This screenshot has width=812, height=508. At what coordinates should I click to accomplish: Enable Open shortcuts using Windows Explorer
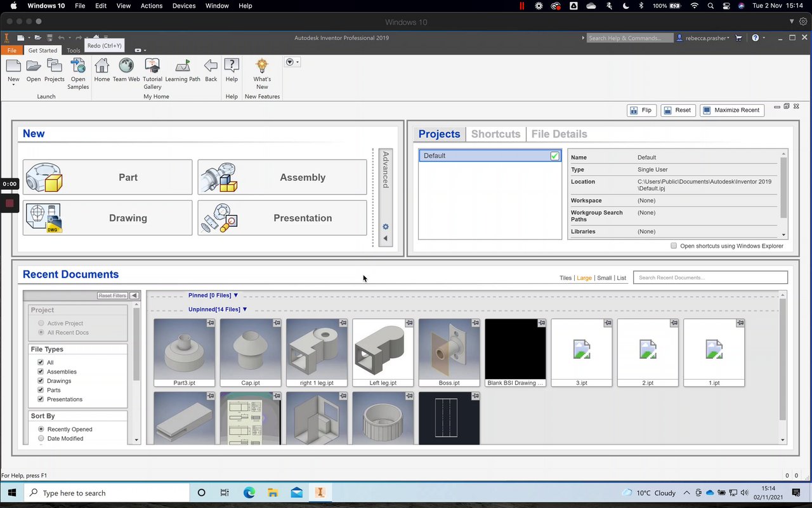tap(674, 246)
